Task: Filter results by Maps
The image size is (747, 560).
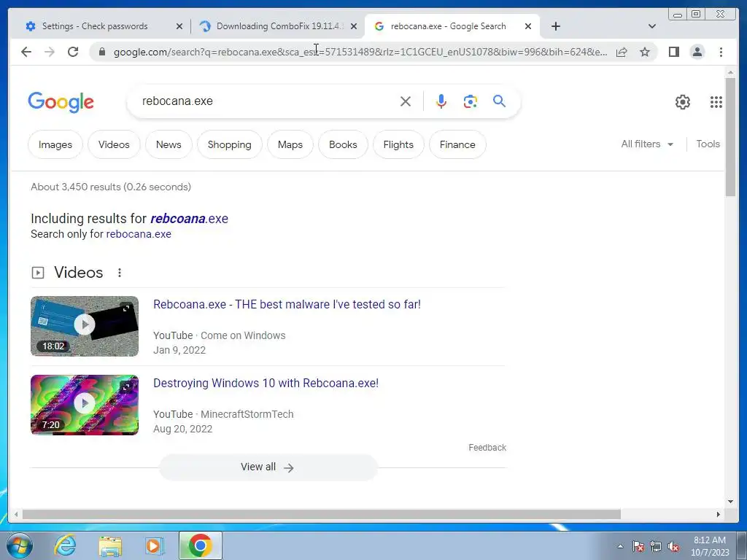Action: [x=290, y=144]
